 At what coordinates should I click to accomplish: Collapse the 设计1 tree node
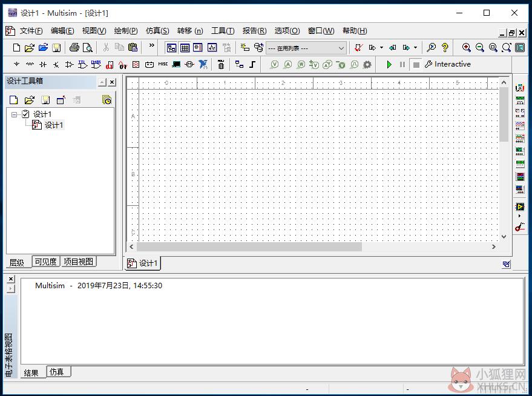[x=14, y=114]
